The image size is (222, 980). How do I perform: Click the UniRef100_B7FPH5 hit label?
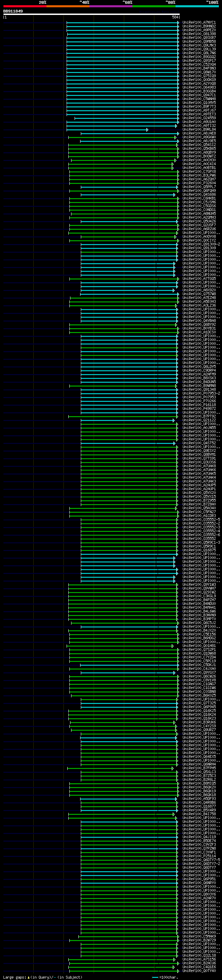[199, 768]
